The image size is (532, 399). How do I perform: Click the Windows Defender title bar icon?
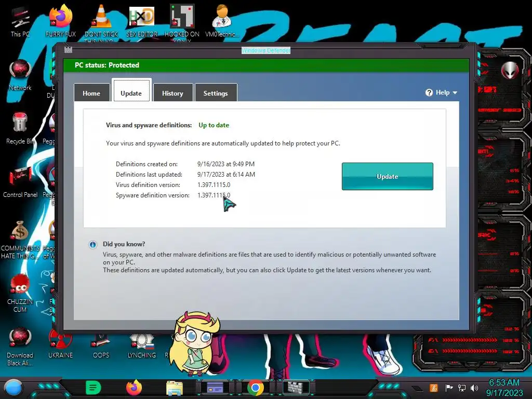coord(68,50)
